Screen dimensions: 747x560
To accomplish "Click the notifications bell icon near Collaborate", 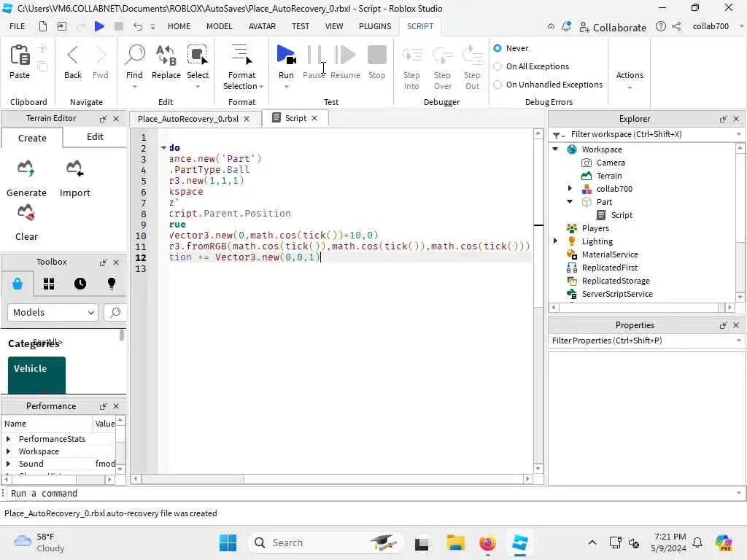I will (x=566, y=27).
